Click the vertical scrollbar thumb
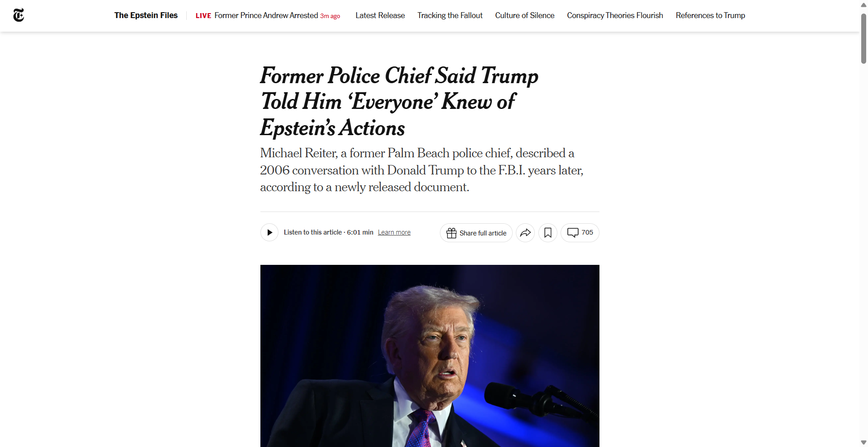 point(863,38)
